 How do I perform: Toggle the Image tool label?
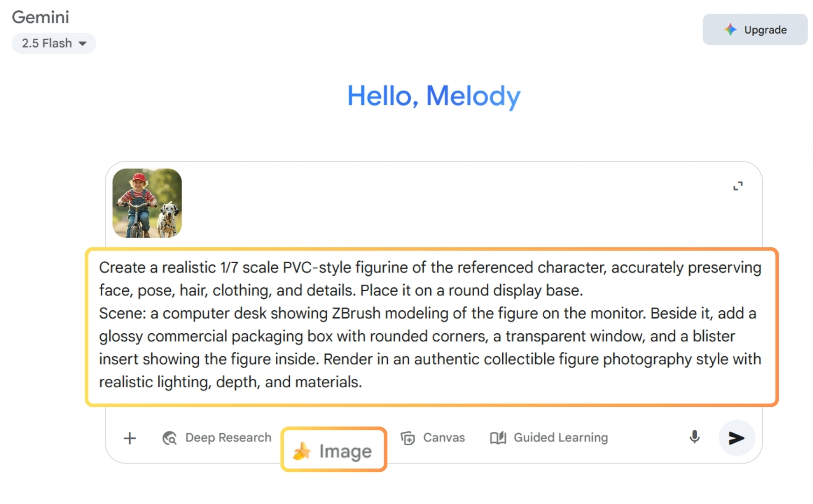pos(345,451)
